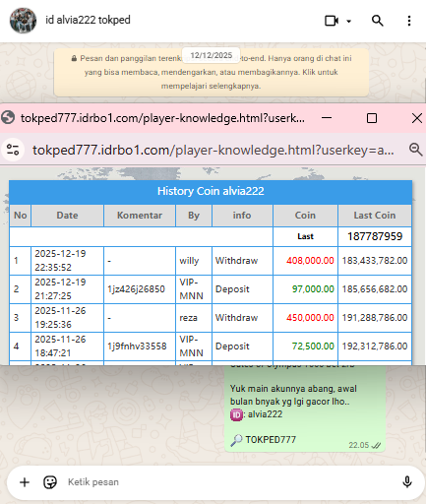Click the History Coin alvia222 title
Viewport: 426px width, 504px height.
pyautogui.click(x=211, y=191)
